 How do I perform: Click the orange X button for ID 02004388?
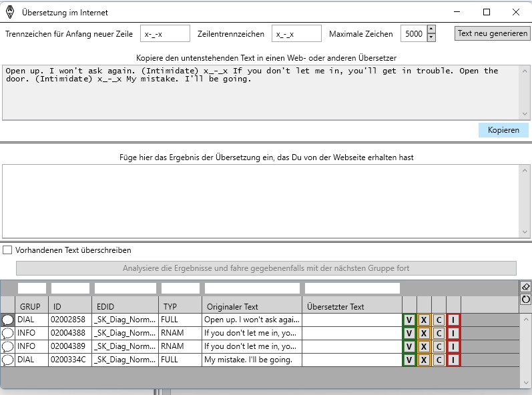click(x=424, y=333)
